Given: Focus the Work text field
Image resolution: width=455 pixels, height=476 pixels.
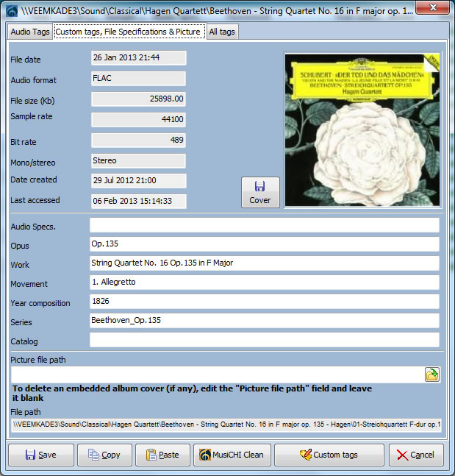Looking at the screenshot, I should 264,263.
